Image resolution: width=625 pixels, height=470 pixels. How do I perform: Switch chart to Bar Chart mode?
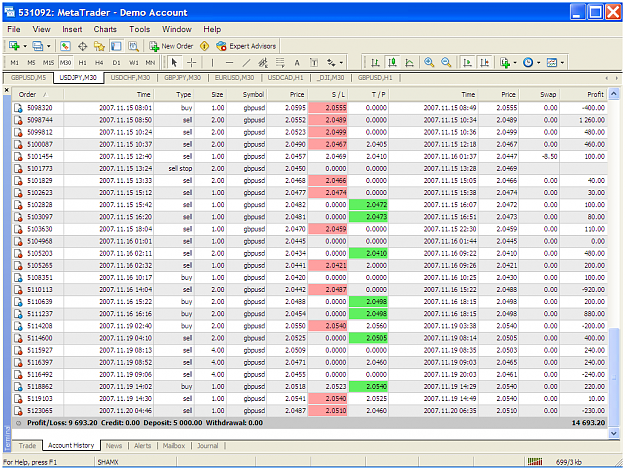[x=375, y=63]
